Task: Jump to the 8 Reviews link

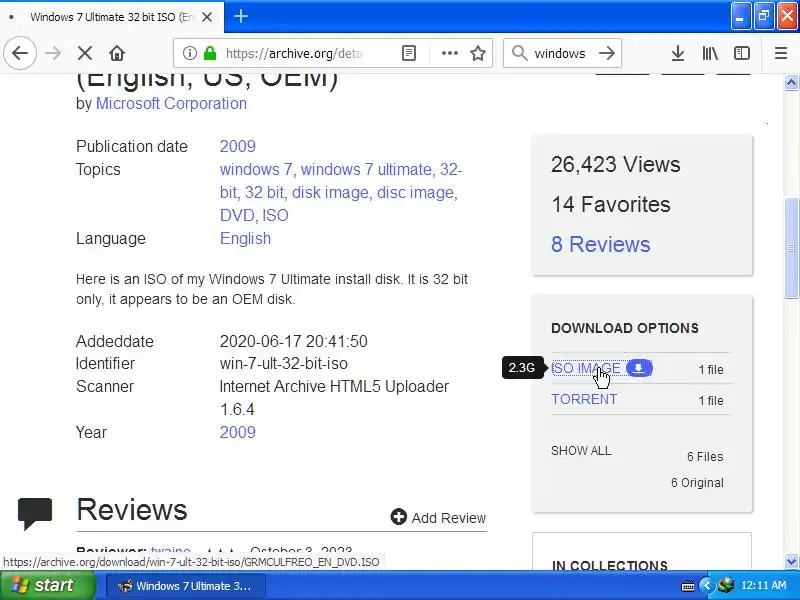Action: coord(601,244)
